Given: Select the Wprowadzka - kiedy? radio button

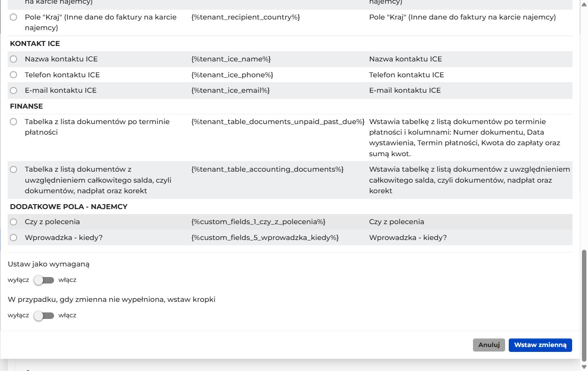Looking at the screenshot, I should (x=13, y=238).
